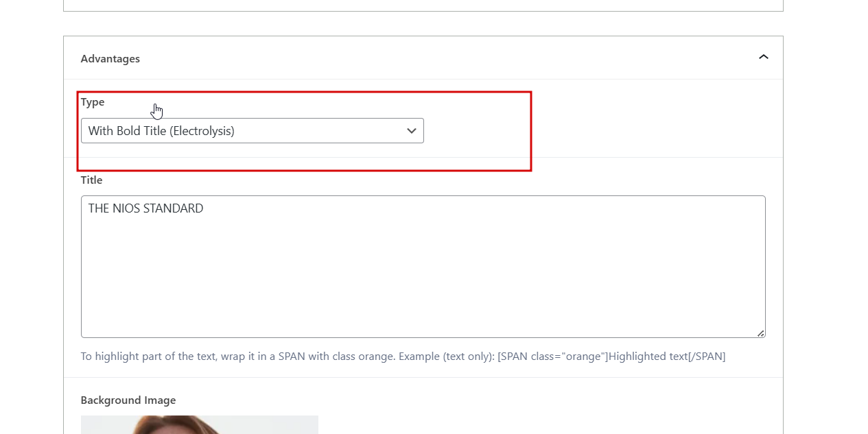868x434 pixels.
Task: Click blank space right of Type dropdown
Action: (597, 131)
